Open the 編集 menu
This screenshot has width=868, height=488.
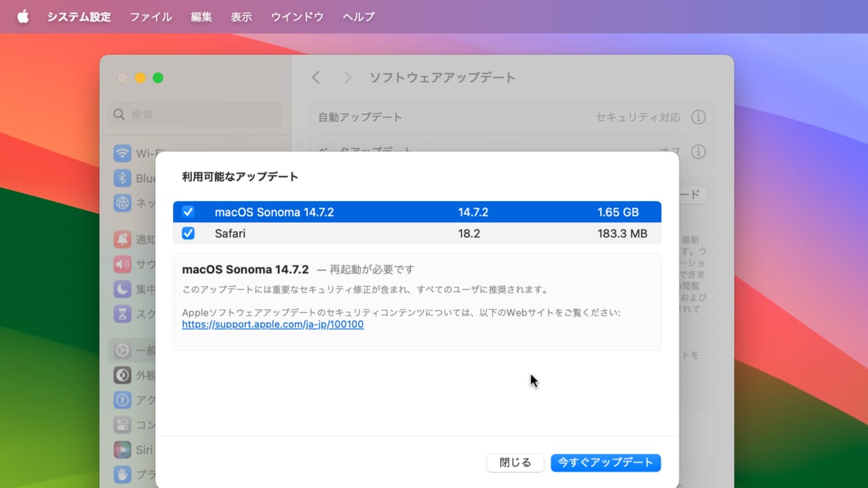coord(201,17)
